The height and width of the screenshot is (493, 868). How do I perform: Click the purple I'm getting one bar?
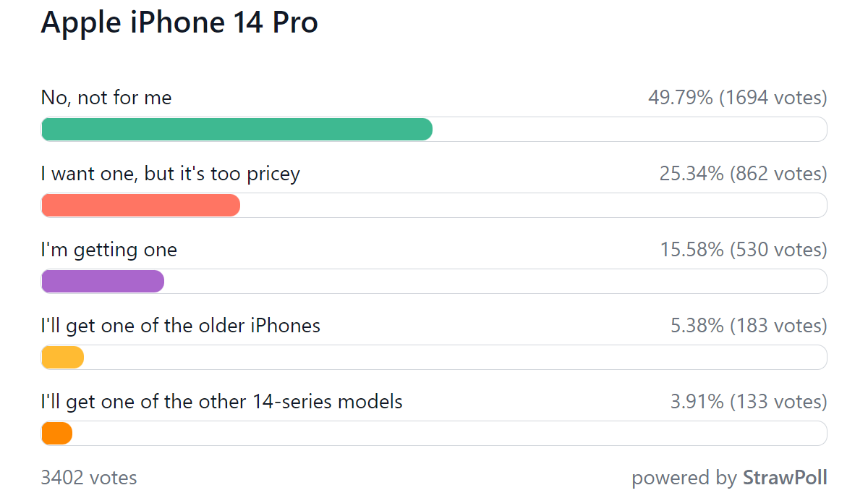[x=103, y=282]
